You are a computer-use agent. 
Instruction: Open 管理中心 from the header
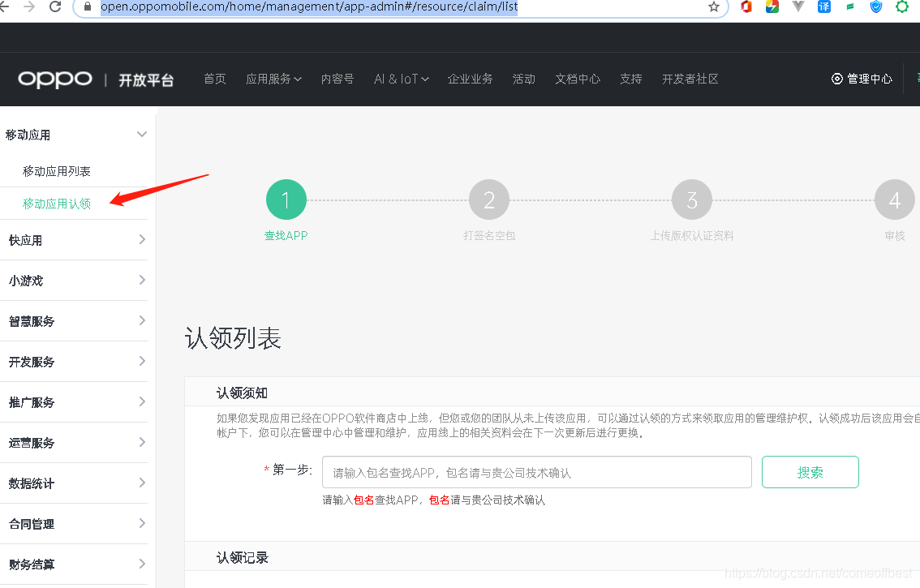click(862, 79)
